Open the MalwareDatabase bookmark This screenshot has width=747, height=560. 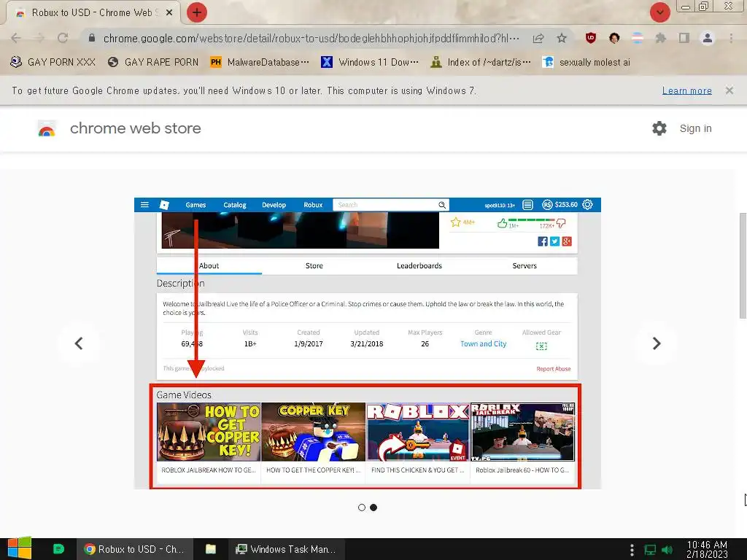coord(260,63)
